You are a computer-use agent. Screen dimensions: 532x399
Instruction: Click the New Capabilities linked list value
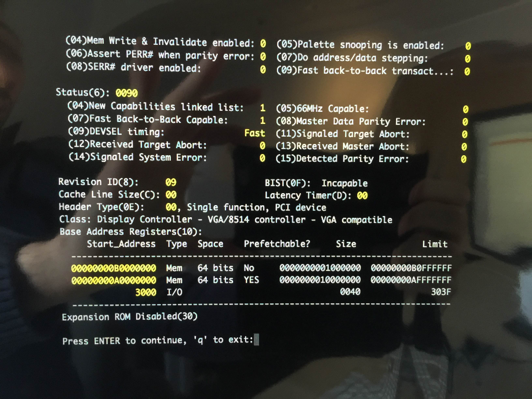pyautogui.click(x=263, y=108)
